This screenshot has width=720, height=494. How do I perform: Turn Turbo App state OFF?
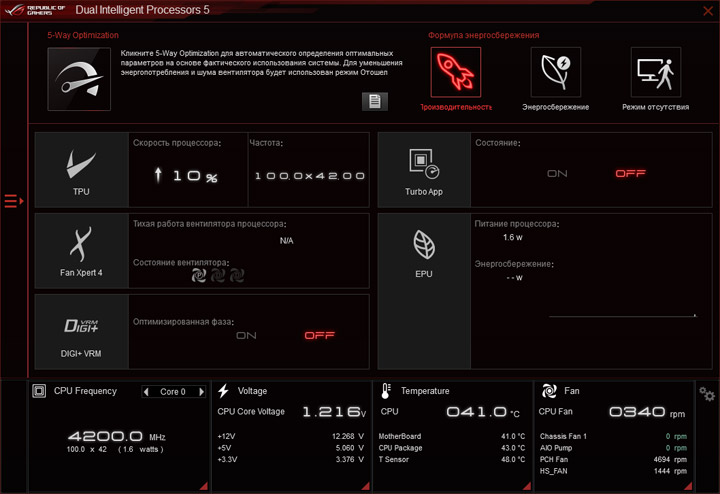[630, 174]
